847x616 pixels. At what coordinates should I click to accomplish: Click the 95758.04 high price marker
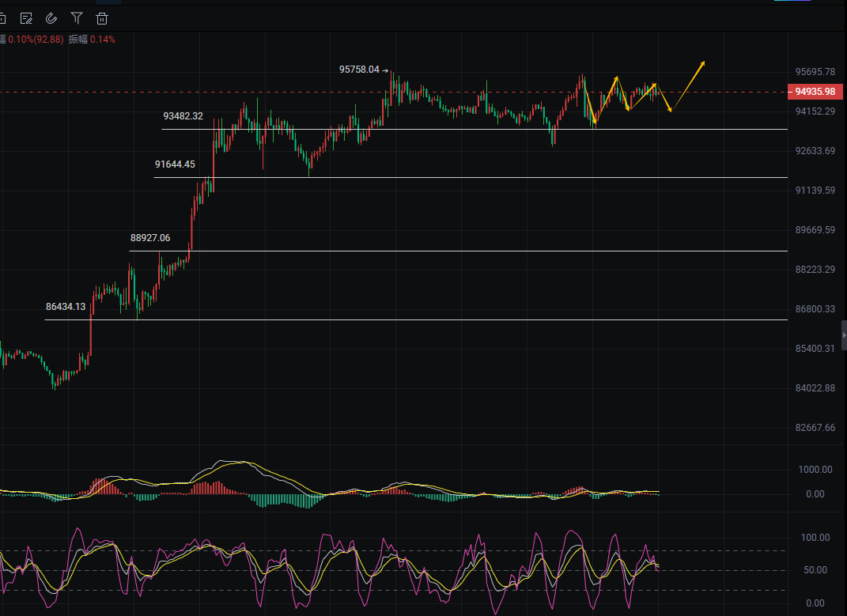[359, 70]
